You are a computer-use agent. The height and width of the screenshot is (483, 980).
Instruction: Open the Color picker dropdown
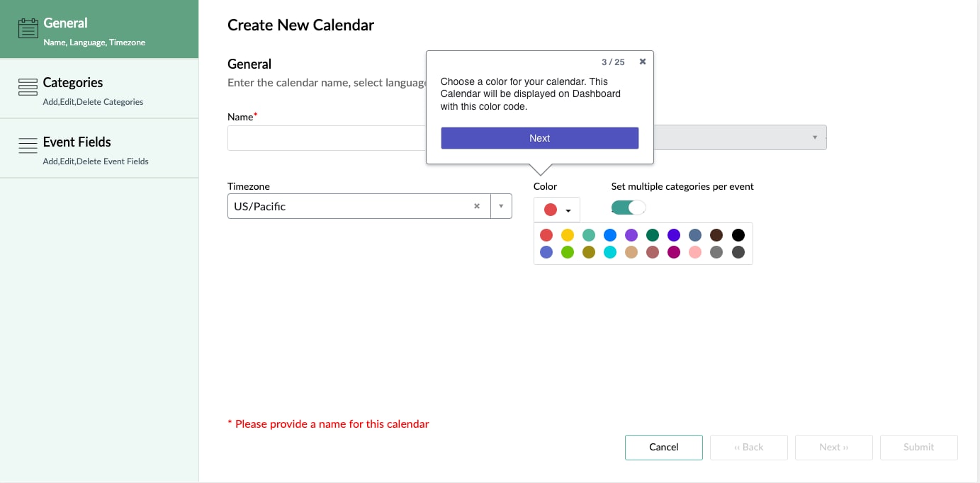[x=556, y=208]
